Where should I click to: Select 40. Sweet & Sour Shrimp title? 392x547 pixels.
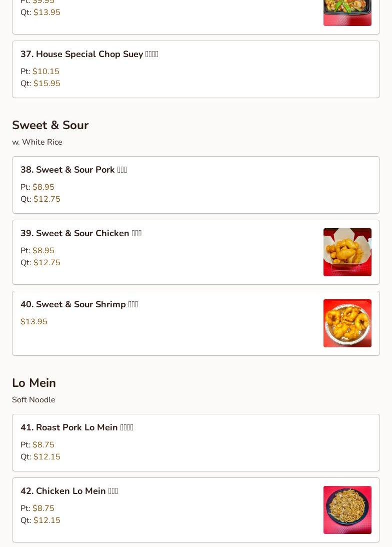pyautogui.click(x=79, y=304)
